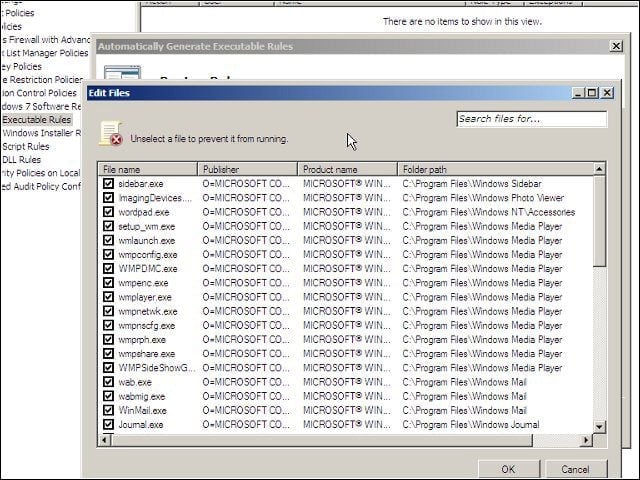Click the WinMail.exe file name
This screenshot has height=480, width=640.
pyautogui.click(x=142, y=410)
